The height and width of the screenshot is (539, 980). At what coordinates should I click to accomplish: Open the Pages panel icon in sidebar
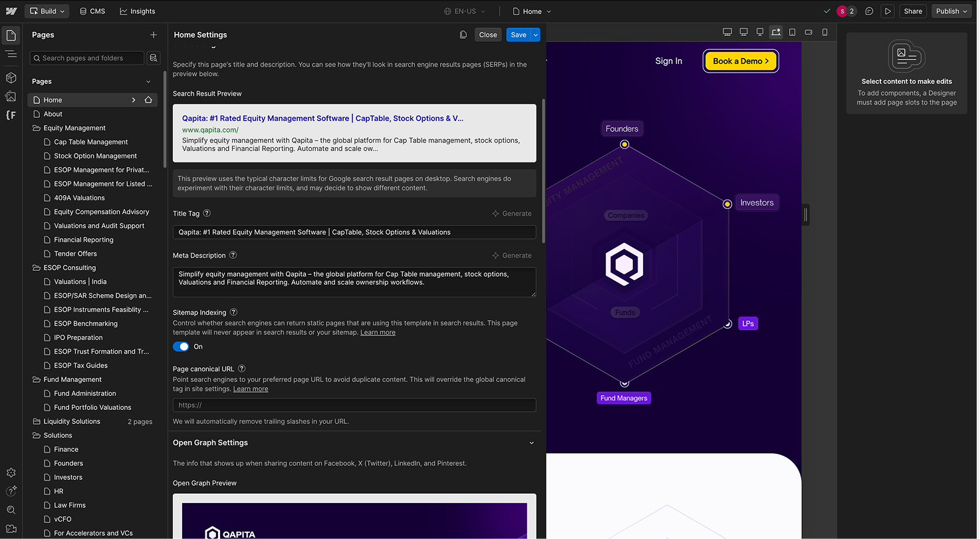[x=11, y=35]
